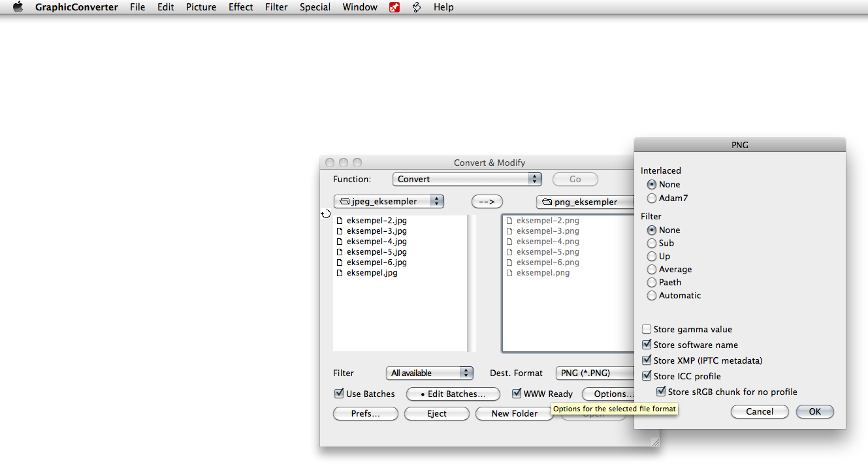Click Cancel in the PNG dialog

(x=760, y=411)
